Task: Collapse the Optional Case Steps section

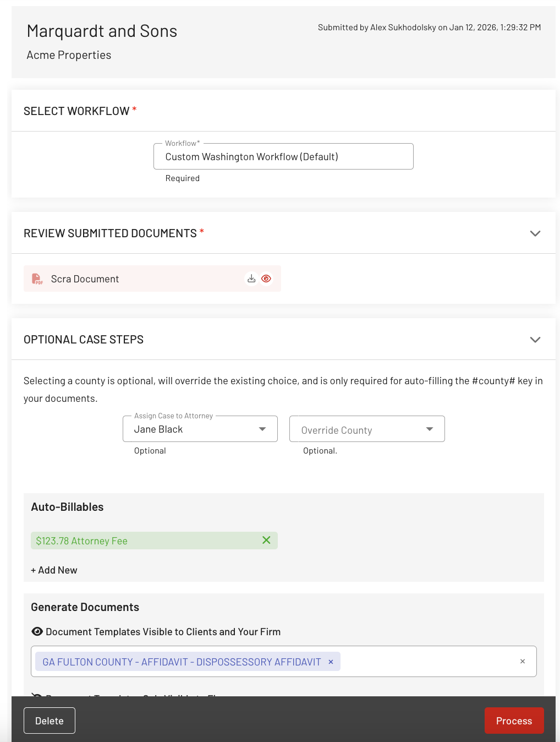Action: [535, 340]
